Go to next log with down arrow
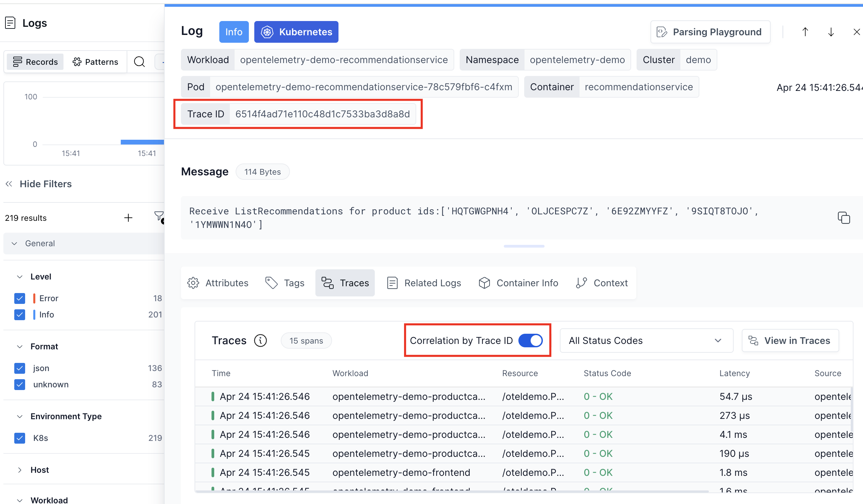 click(x=831, y=32)
